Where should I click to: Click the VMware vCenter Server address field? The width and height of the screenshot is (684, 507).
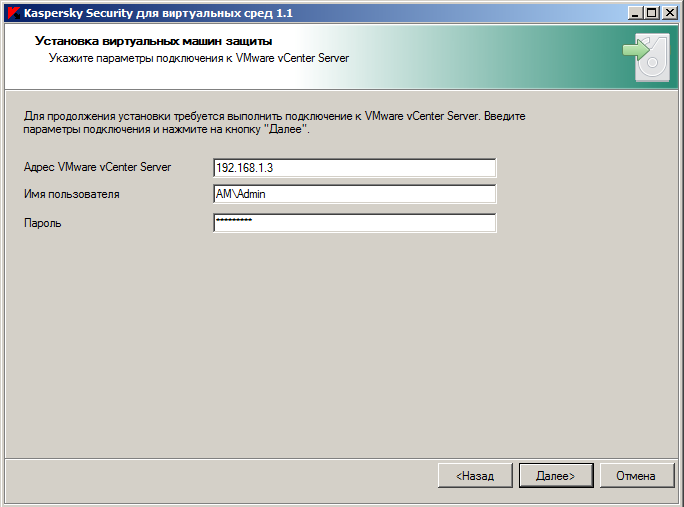tap(355, 168)
